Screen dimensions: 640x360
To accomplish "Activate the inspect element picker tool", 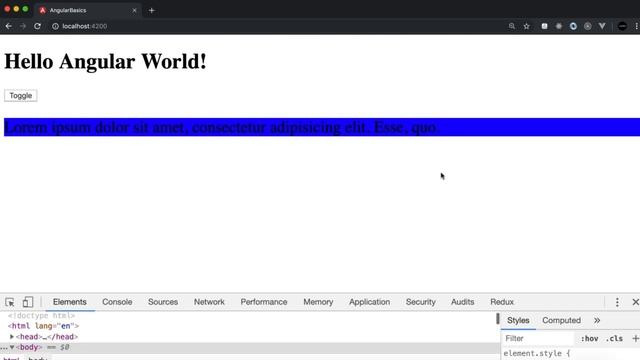I will coord(10,302).
